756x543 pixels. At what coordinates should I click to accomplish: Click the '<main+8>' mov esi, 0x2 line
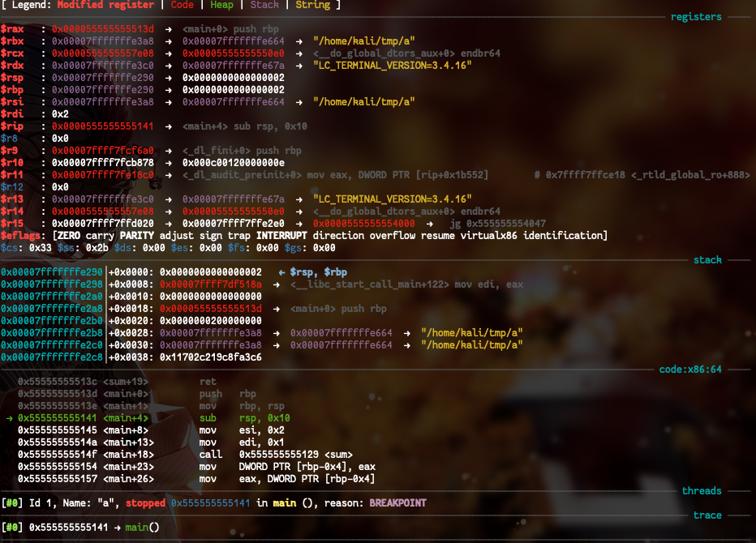coord(151,430)
